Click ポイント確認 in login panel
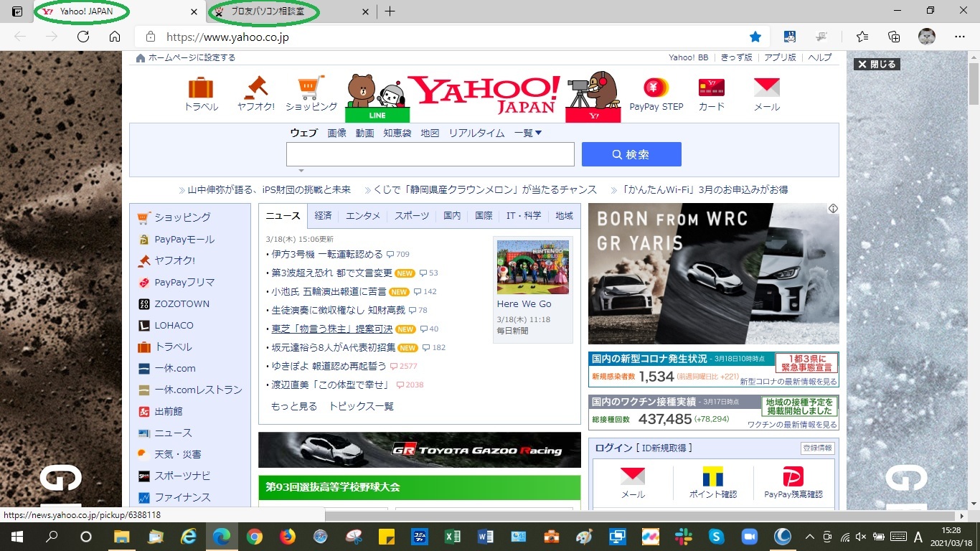 [x=713, y=481]
